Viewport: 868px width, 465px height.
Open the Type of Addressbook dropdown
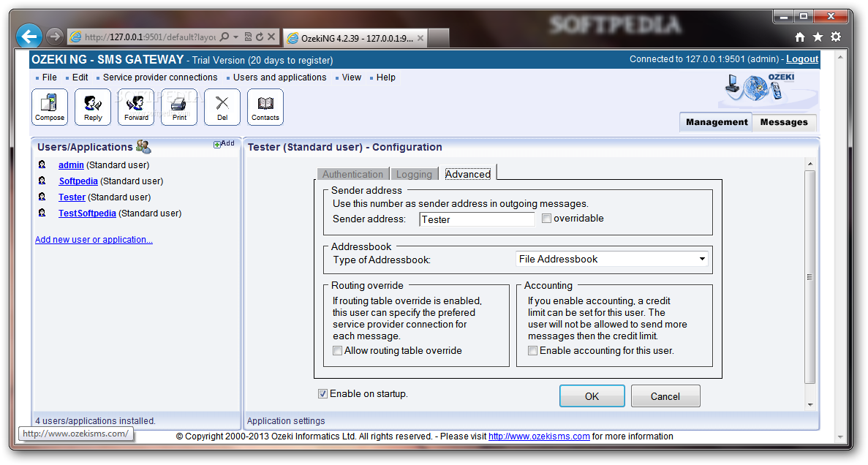point(612,259)
